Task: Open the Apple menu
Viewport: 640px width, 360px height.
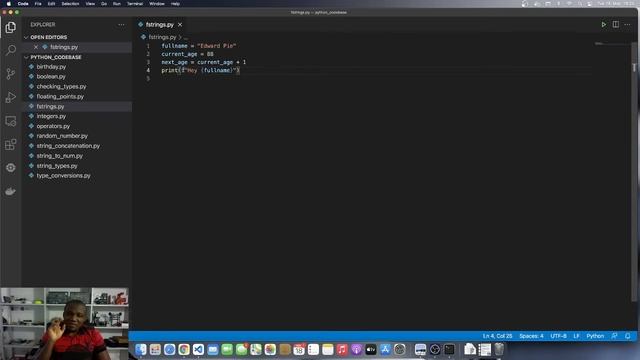Action: [9, 4]
